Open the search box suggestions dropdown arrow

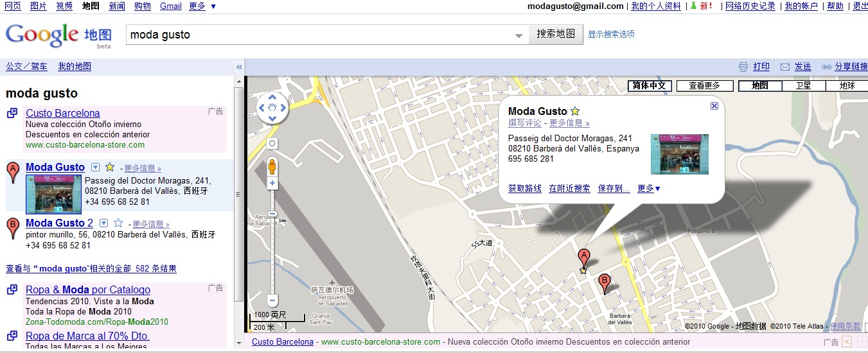[x=519, y=35]
